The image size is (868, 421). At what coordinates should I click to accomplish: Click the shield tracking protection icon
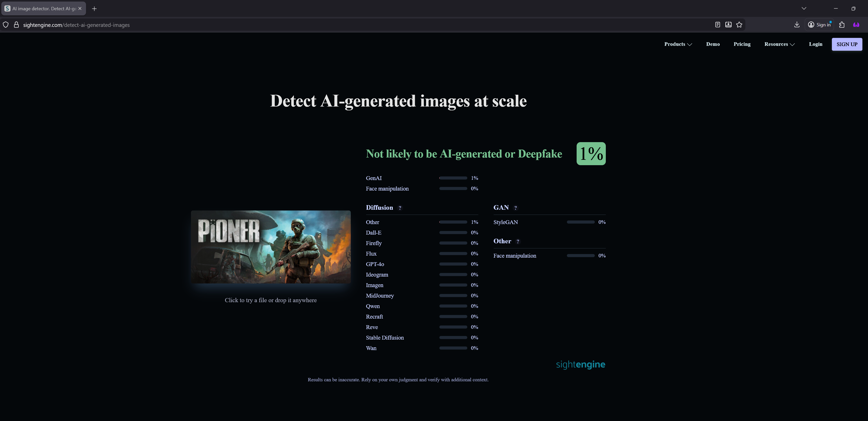click(6, 25)
